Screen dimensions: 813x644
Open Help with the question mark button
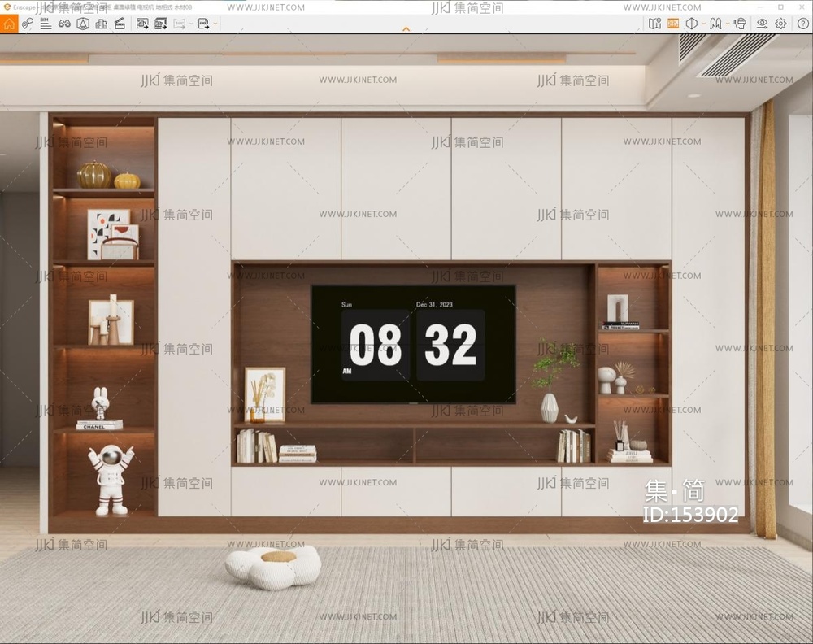pyautogui.click(x=802, y=24)
